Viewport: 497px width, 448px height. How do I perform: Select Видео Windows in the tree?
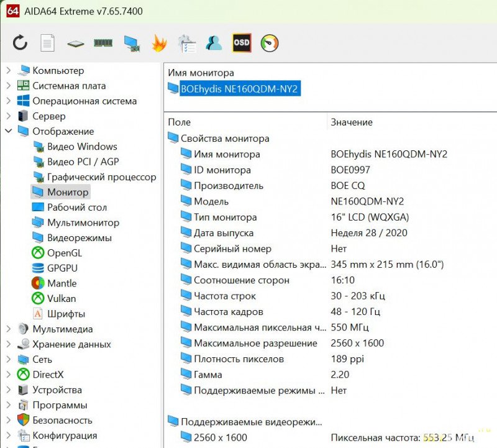point(75,147)
